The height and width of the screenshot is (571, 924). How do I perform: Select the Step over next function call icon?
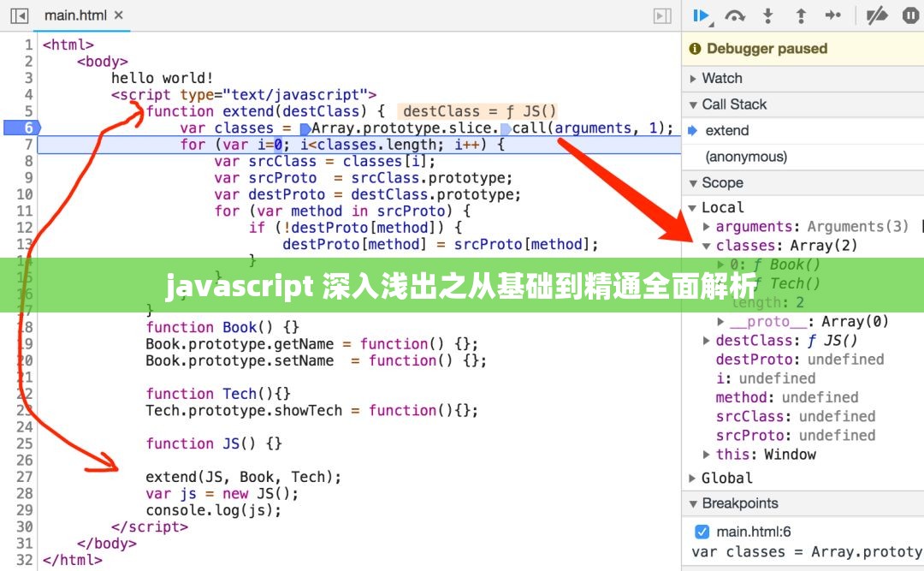click(x=735, y=15)
